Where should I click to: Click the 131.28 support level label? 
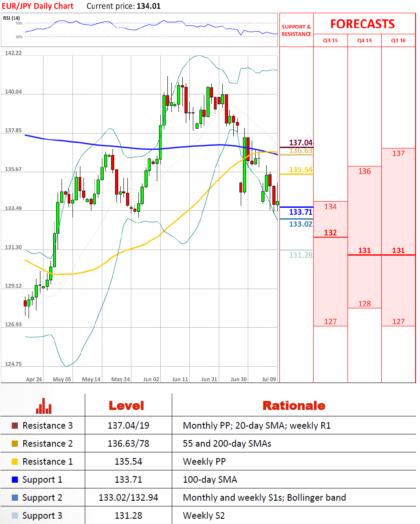coord(301,255)
